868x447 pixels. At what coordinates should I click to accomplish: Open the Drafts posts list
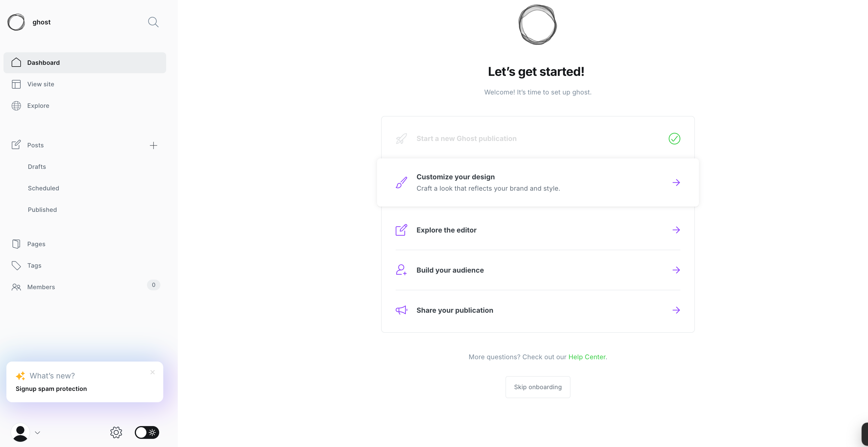tap(37, 167)
